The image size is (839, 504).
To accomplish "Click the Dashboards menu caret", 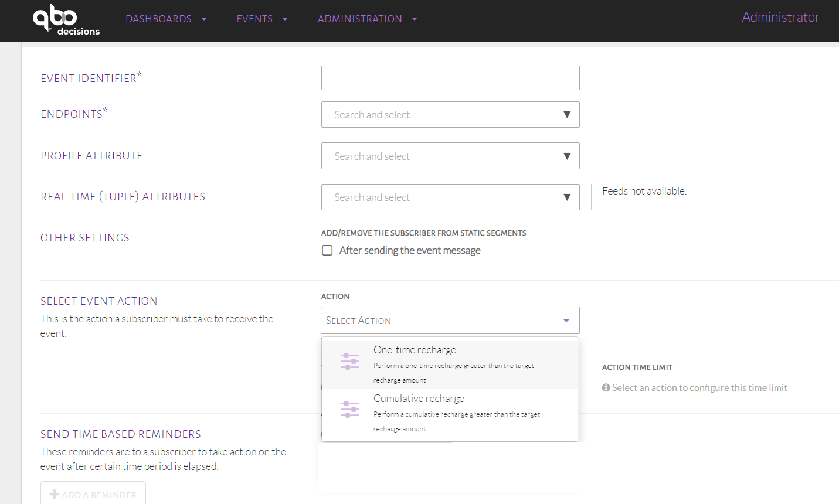I will [x=204, y=19].
